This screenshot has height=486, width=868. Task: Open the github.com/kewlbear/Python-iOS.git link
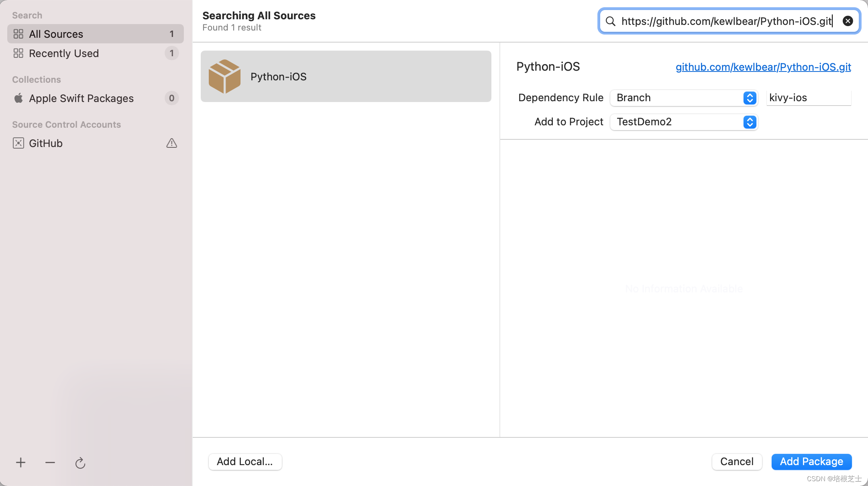pos(763,67)
